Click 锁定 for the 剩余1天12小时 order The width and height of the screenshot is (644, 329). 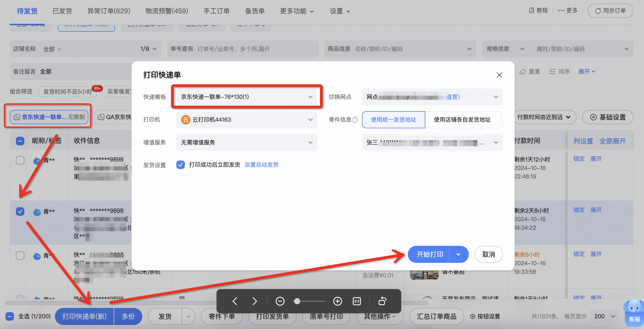click(x=579, y=159)
